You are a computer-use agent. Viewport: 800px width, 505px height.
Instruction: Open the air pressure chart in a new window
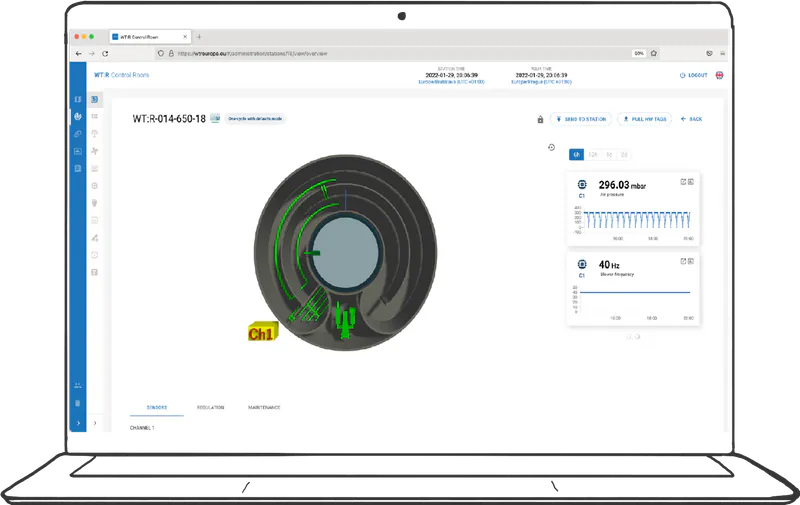coord(682,181)
